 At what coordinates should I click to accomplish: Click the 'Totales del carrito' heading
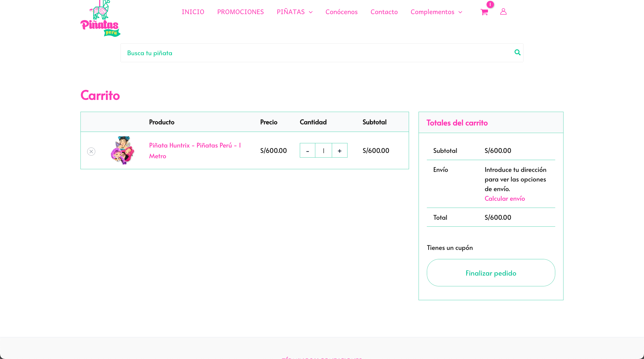pos(457,123)
